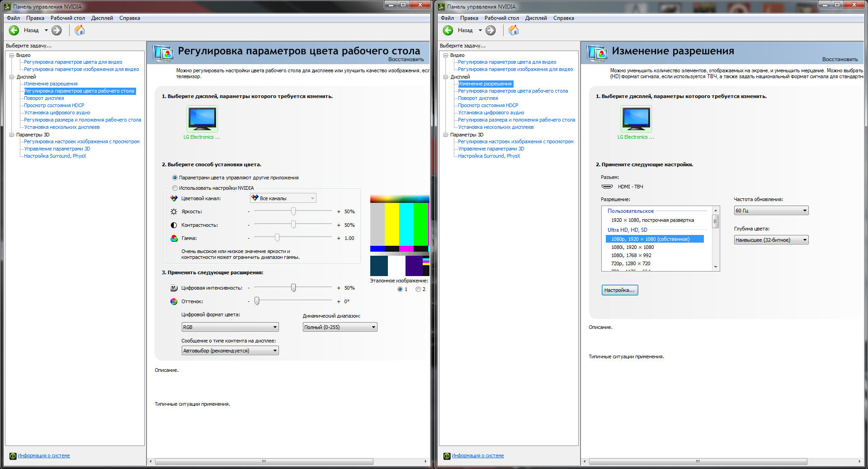868x469 pixels.
Task: Click the NVIDIA icon next to Информация о системе in the color settings window
Action: [x=13, y=456]
